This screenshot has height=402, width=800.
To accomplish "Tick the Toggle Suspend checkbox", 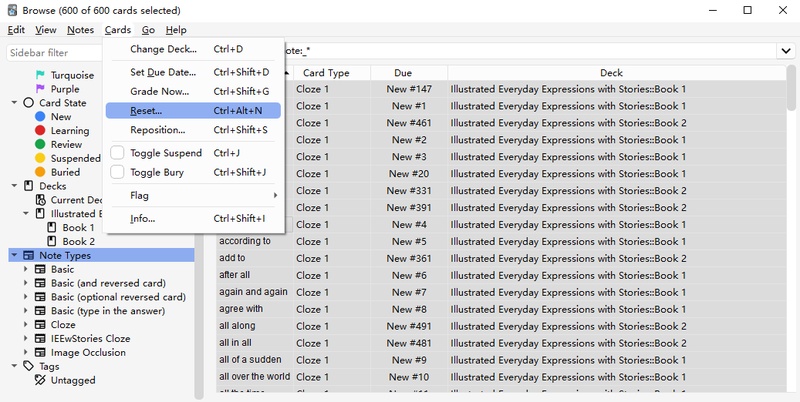I will pos(117,153).
